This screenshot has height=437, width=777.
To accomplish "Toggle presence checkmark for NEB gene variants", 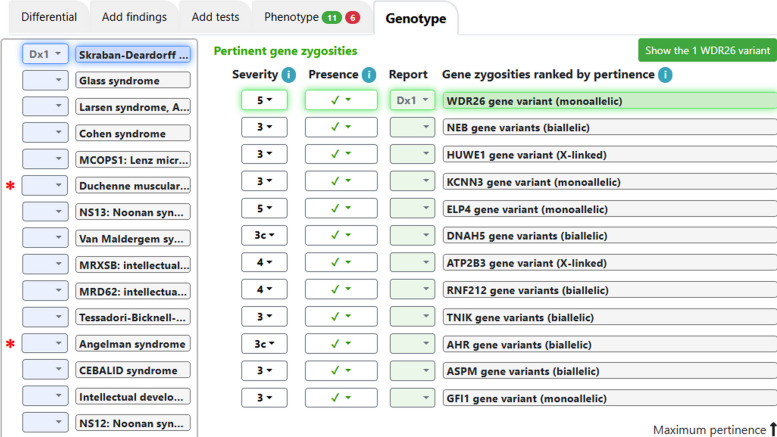I will click(x=341, y=127).
